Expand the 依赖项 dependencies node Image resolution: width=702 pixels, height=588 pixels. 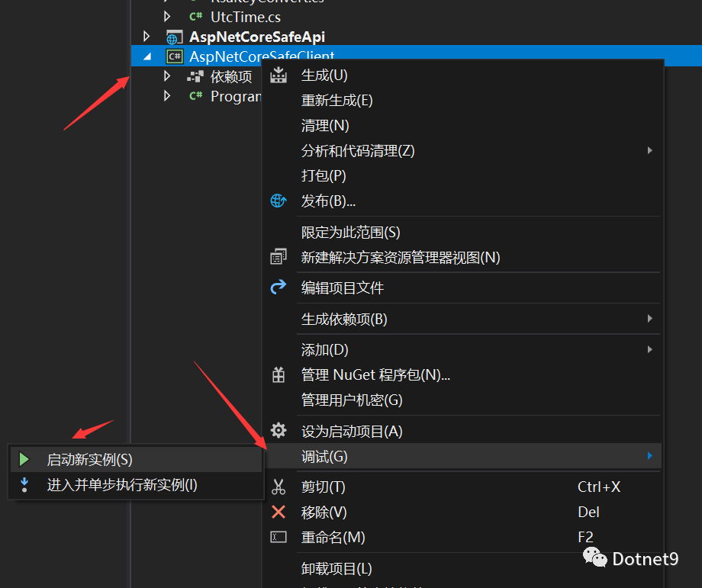[168, 76]
